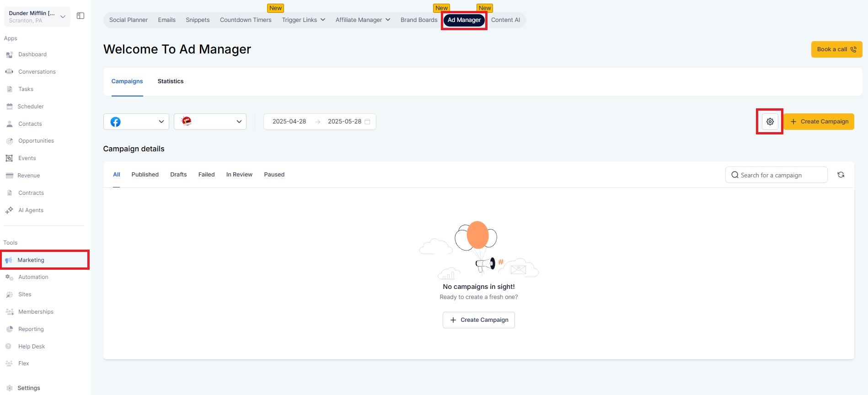Open Memberships icon in sidebar

(9, 312)
